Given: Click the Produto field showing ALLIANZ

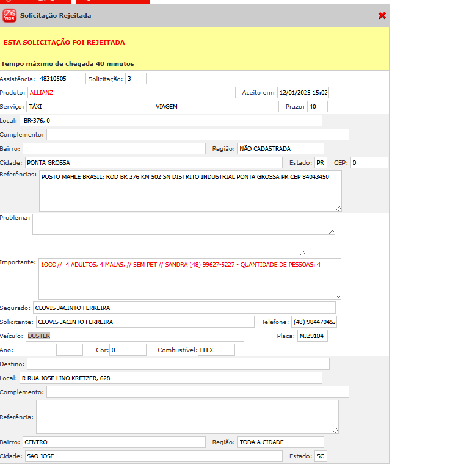Looking at the screenshot, I should tap(131, 93).
